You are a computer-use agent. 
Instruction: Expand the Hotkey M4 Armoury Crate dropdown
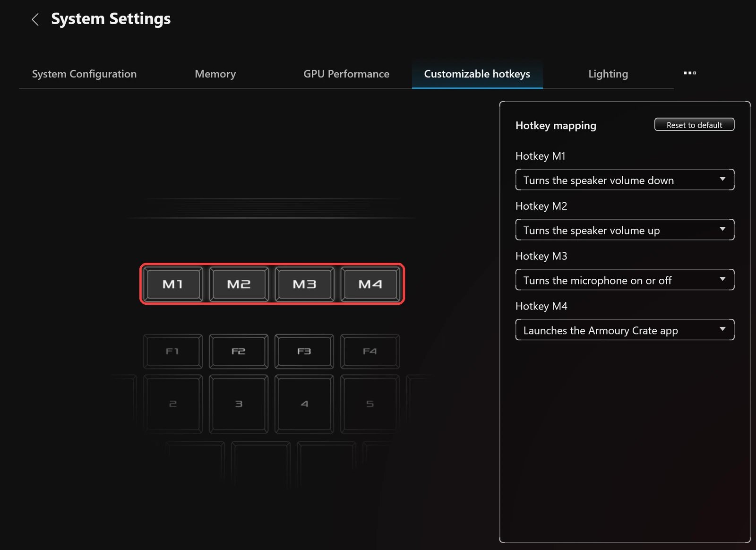click(625, 330)
